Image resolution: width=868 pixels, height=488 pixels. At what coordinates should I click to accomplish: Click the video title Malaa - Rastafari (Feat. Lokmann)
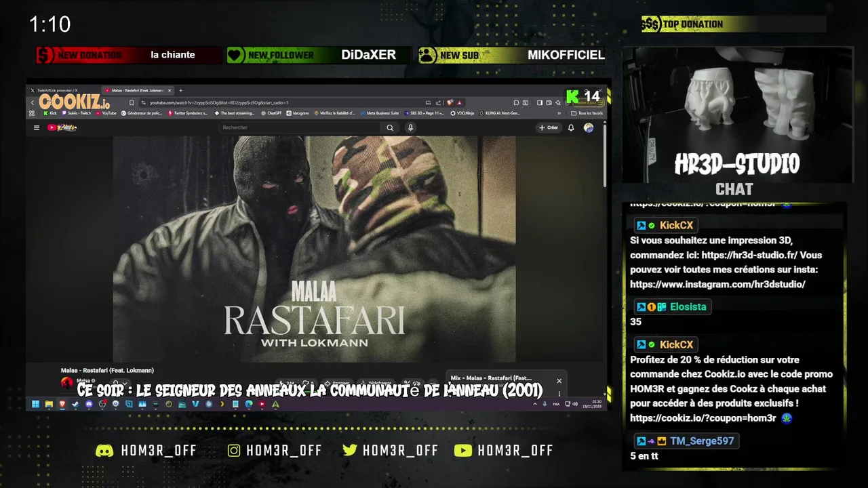(107, 370)
